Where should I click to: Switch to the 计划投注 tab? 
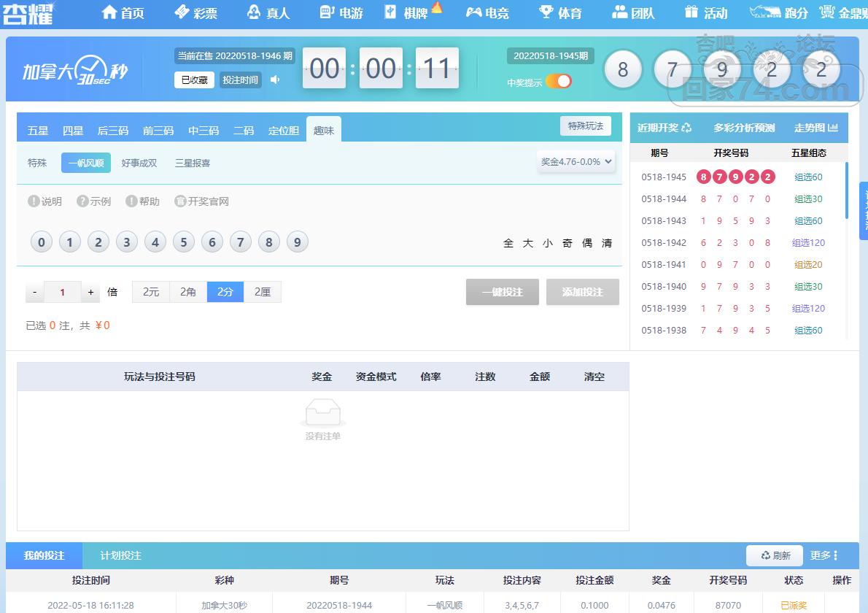[x=121, y=555]
